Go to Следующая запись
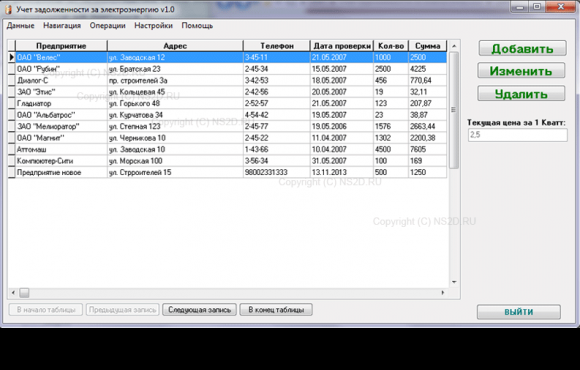Screen dimensions: 580x370 199,310
